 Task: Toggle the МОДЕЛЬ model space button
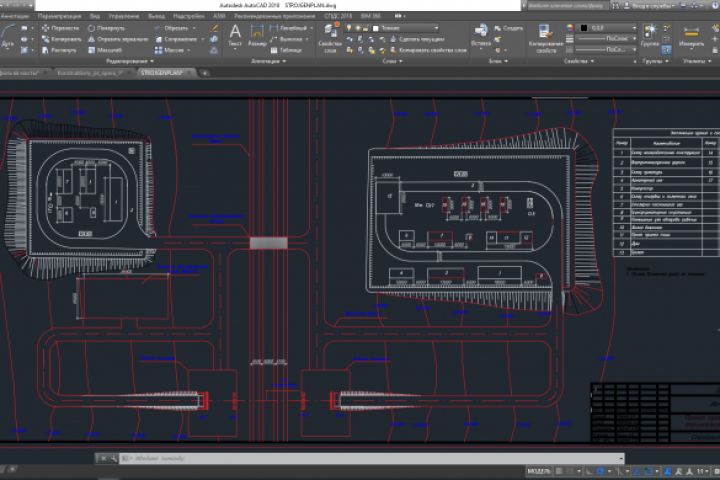tap(539, 470)
